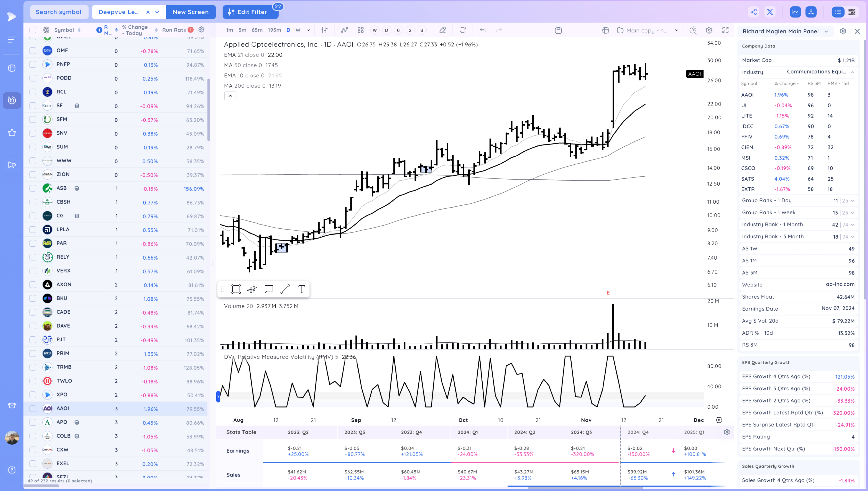Open the Edit Filter button
Image resolution: width=868 pixels, height=491 pixels.
250,12
